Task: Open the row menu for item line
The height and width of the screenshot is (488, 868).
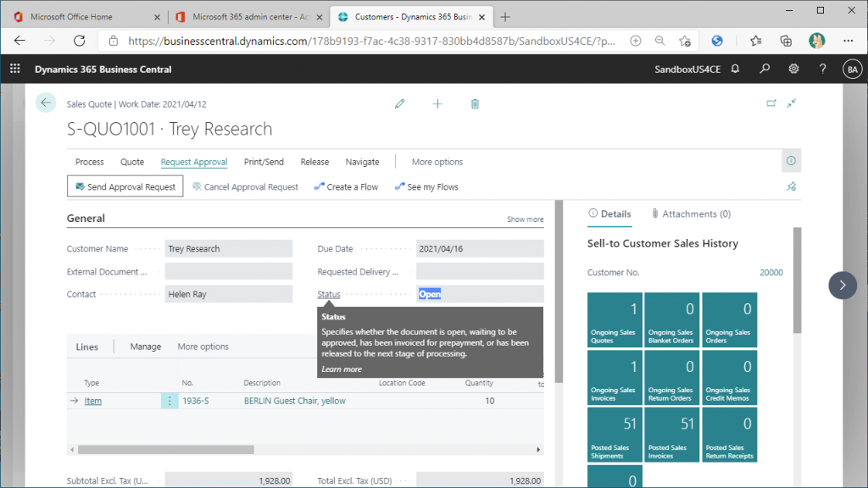Action: 170,401
